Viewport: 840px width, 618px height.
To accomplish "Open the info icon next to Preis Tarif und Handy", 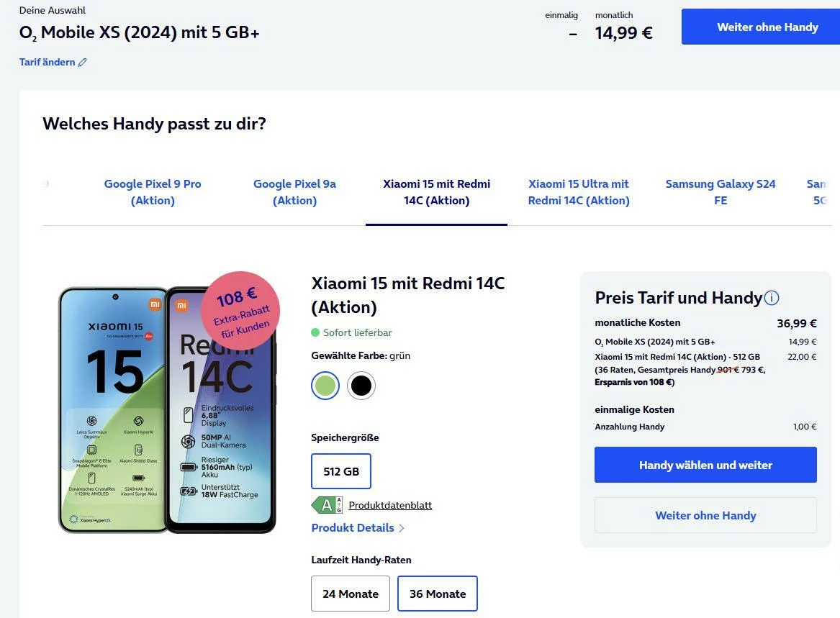I will 772,298.
